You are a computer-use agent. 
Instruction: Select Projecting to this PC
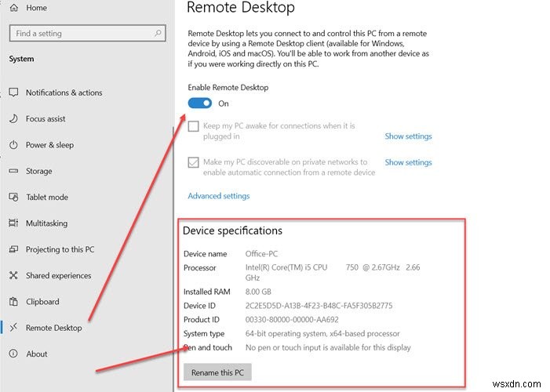(x=60, y=249)
